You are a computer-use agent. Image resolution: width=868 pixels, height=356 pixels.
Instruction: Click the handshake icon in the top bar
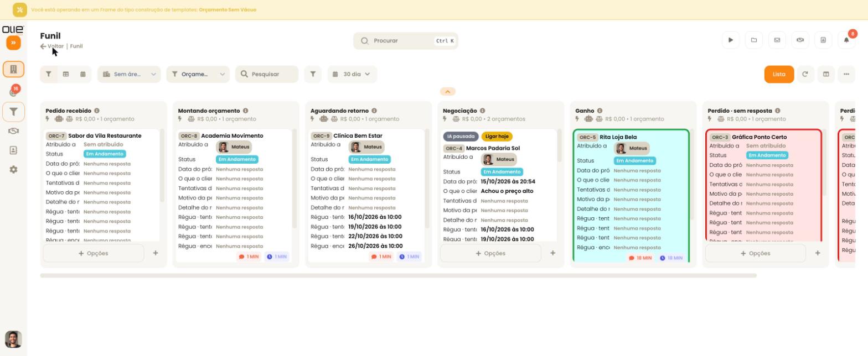[x=800, y=40]
